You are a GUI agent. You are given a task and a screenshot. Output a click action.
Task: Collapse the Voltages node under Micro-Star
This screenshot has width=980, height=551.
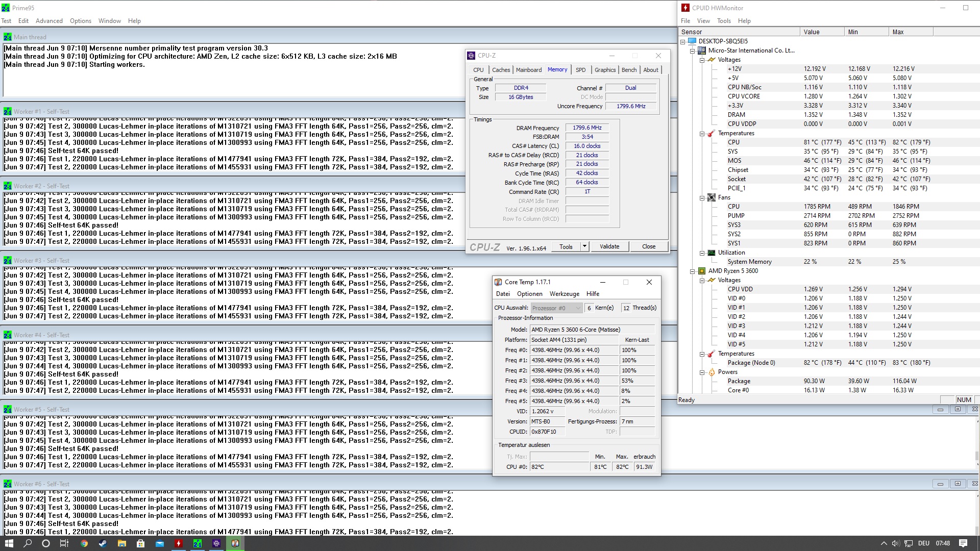coord(702,60)
